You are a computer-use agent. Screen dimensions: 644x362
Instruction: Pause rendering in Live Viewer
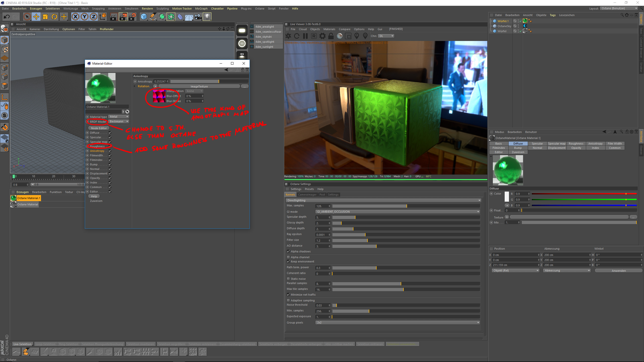[305, 36]
